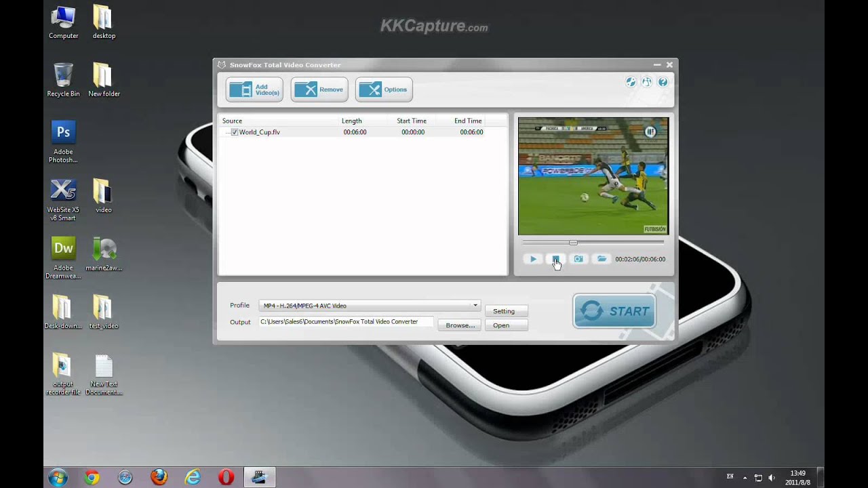868x488 pixels.
Task: Select the New Text Document file icon
Action: pos(104,374)
